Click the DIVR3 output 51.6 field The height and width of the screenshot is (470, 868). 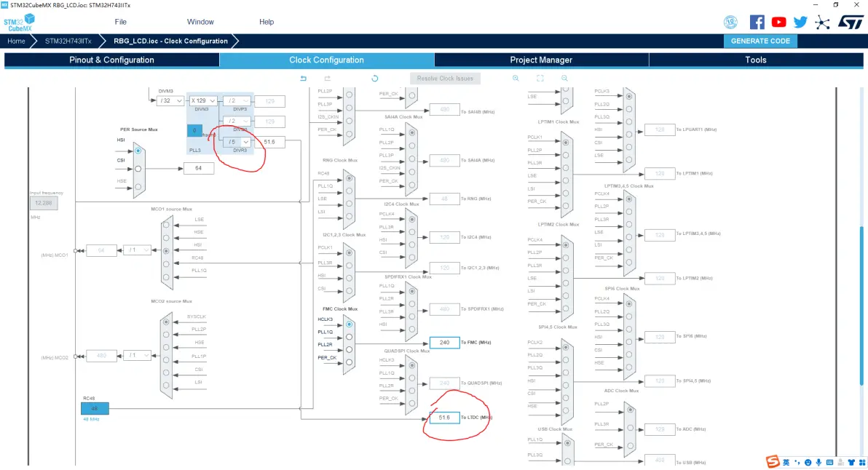coord(269,142)
